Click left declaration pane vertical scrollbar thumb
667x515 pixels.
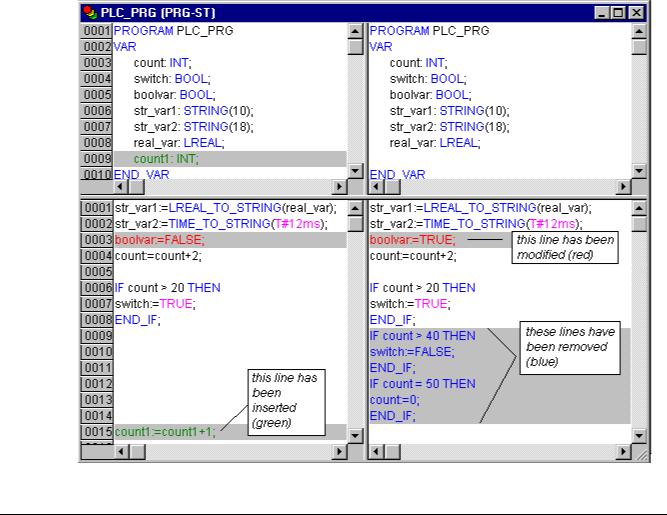tap(355, 47)
